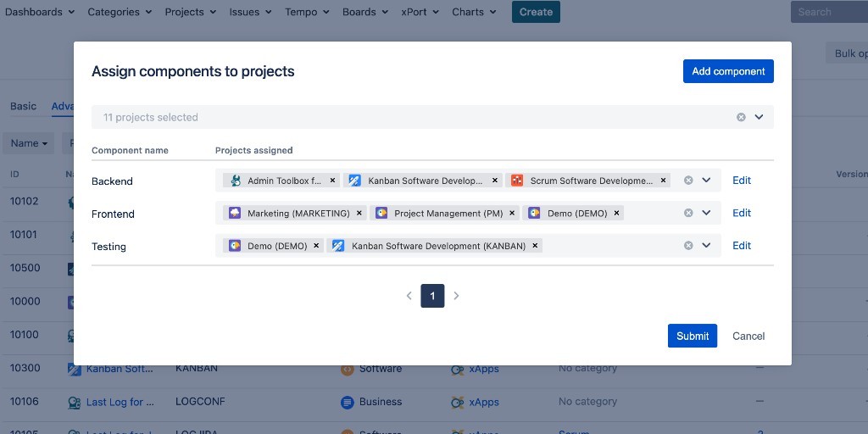Expand the 11 projects selected dropdown
868x434 pixels.
pos(759,117)
